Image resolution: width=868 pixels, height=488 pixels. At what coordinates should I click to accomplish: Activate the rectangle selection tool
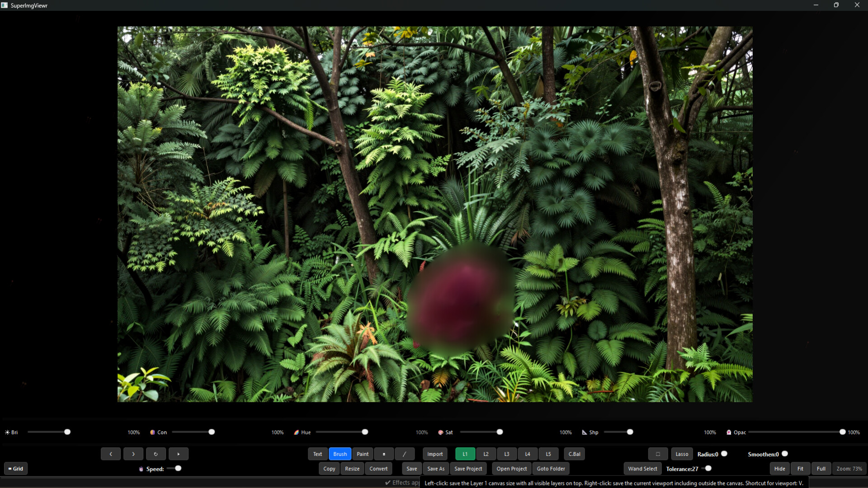(658, 454)
